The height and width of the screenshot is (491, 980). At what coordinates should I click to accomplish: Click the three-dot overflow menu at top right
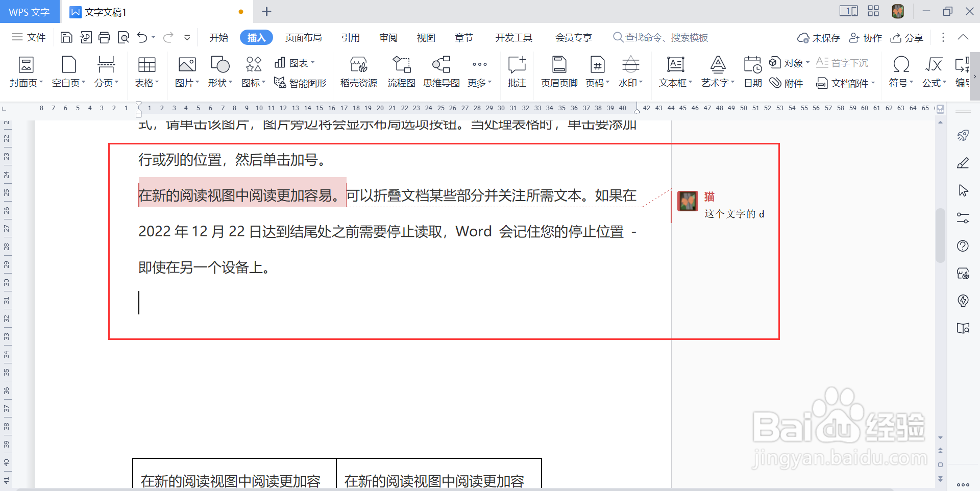click(943, 37)
